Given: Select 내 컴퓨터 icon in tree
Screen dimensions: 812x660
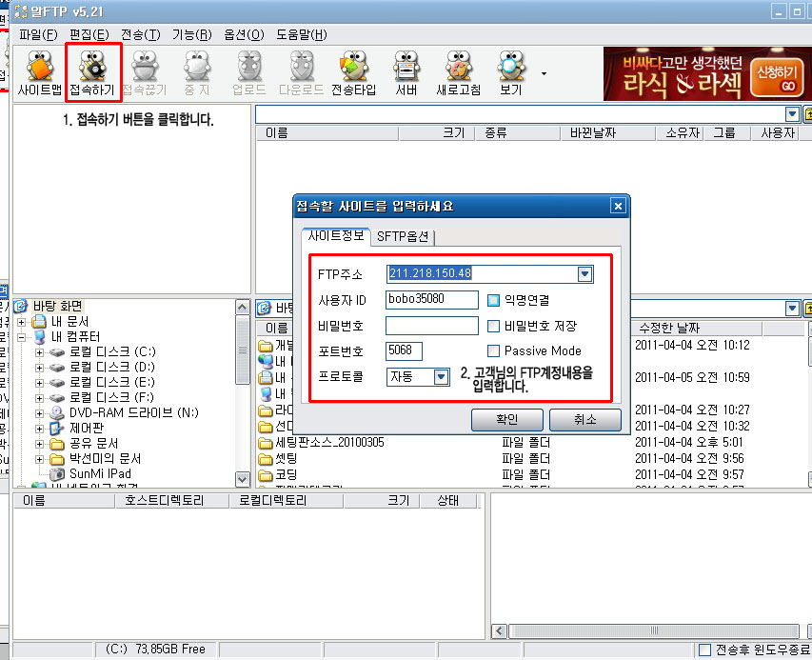Looking at the screenshot, I should pos(39,337).
